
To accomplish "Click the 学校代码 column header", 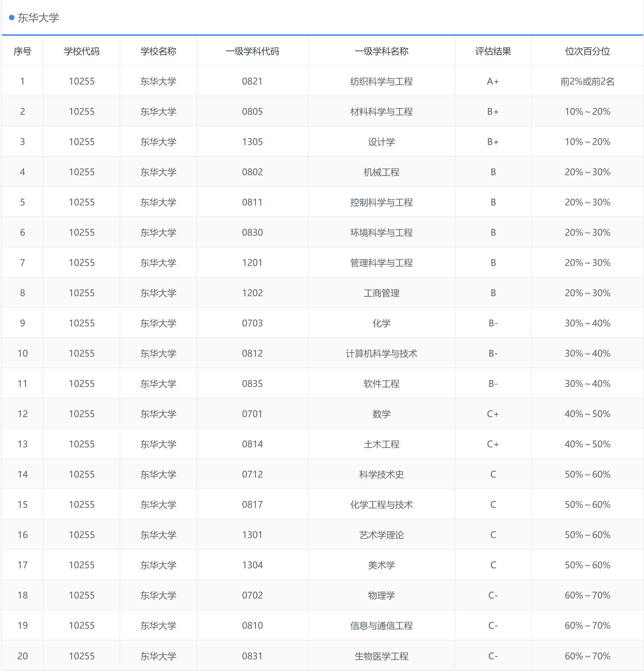I will click(x=81, y=51).
